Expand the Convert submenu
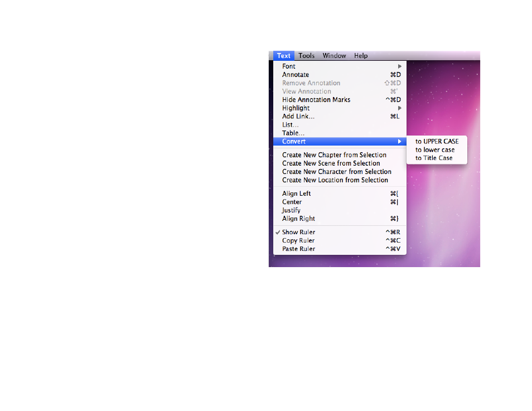 340,142
